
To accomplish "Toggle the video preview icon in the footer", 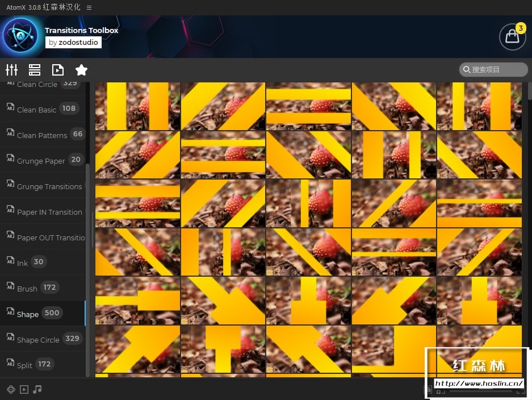I will click(x=24, y=389).
